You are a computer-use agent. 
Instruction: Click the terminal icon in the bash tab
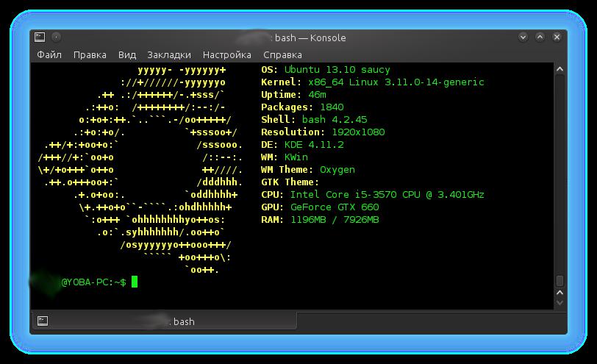(x=43, y=321)
